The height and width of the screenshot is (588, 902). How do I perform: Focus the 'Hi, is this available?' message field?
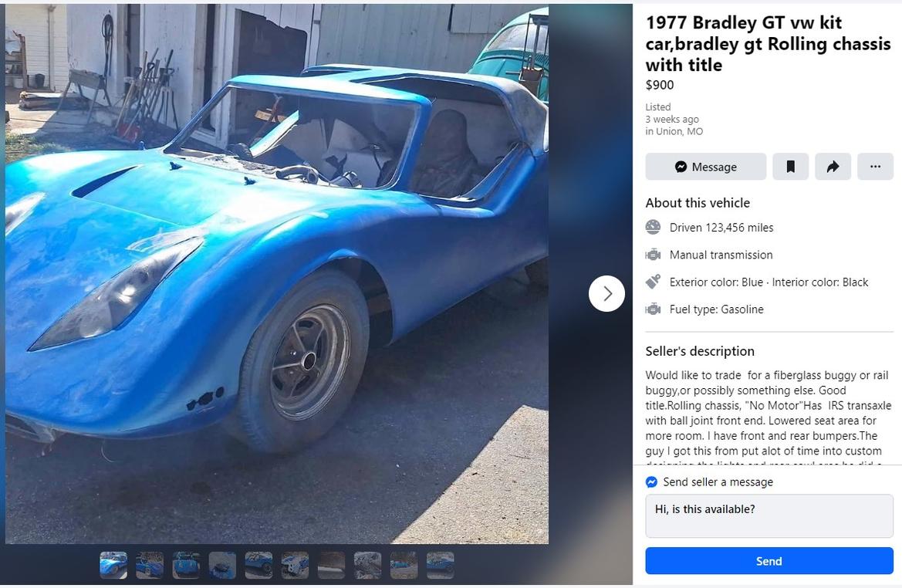click(x=769, y=516)
